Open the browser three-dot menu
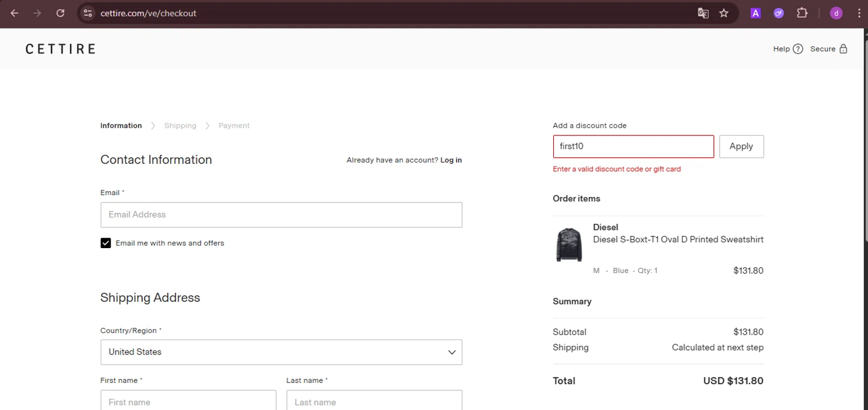The image size is (868, 410). [x=859, y=13]
